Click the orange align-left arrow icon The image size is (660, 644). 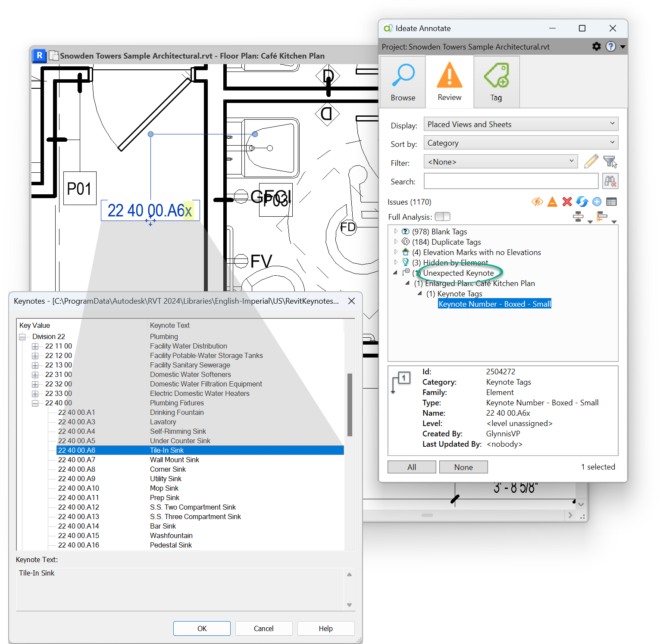602,217
